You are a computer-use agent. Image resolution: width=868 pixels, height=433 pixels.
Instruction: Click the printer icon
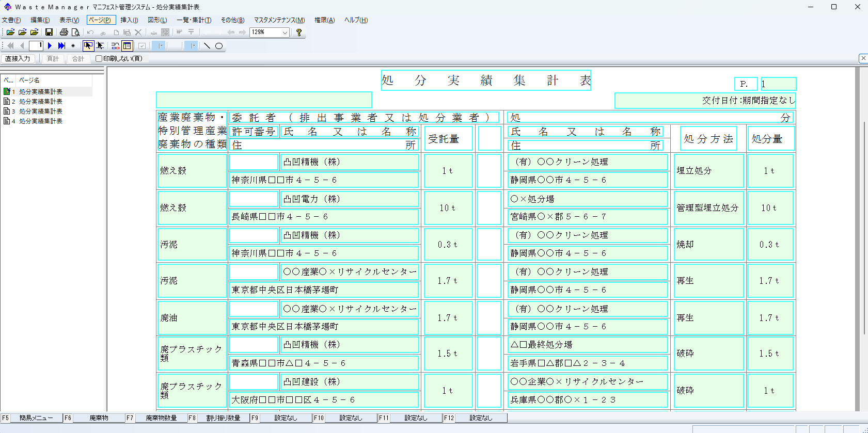[64, 32]
